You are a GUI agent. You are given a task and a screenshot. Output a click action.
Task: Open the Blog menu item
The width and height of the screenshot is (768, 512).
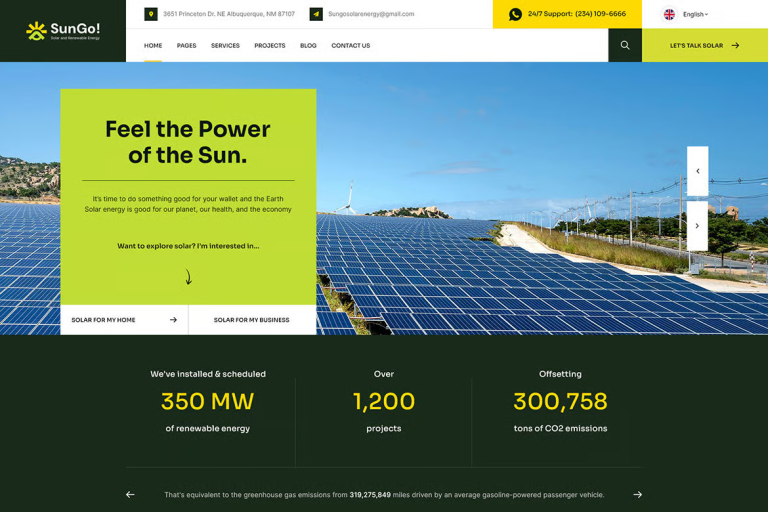pyautogui.click(x=308, y=46)
